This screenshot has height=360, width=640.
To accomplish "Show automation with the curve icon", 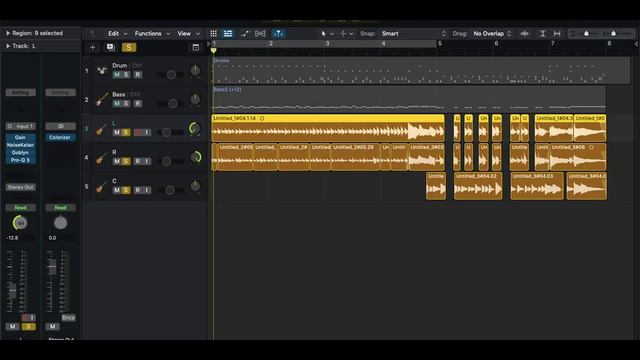I will click(x=244, y=33).
